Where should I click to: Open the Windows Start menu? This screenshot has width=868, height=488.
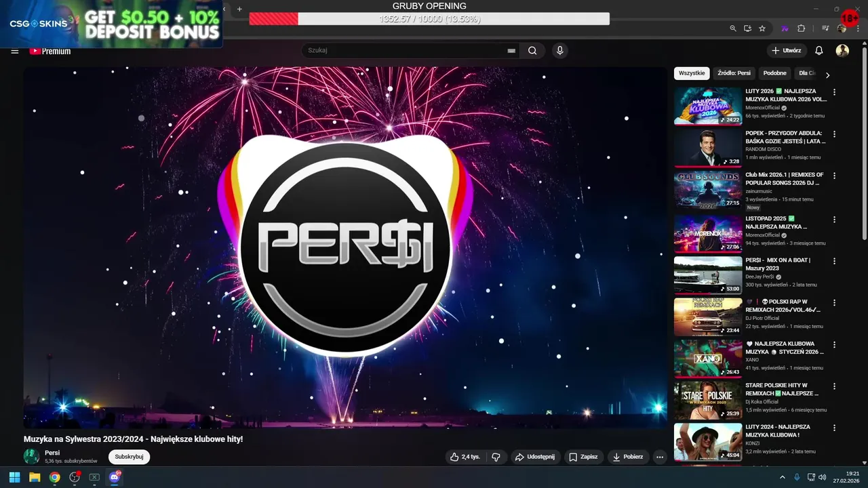coord(14,477)
